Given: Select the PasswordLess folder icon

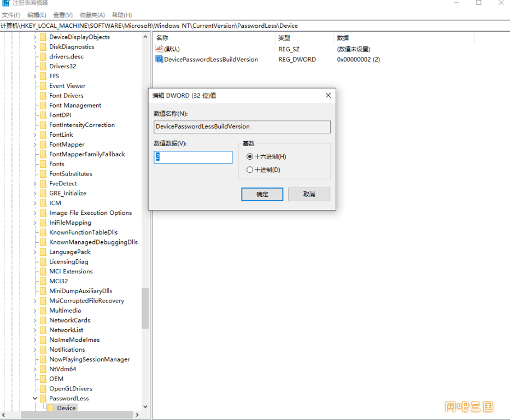Looking at the screenshot, I should 43,399.
